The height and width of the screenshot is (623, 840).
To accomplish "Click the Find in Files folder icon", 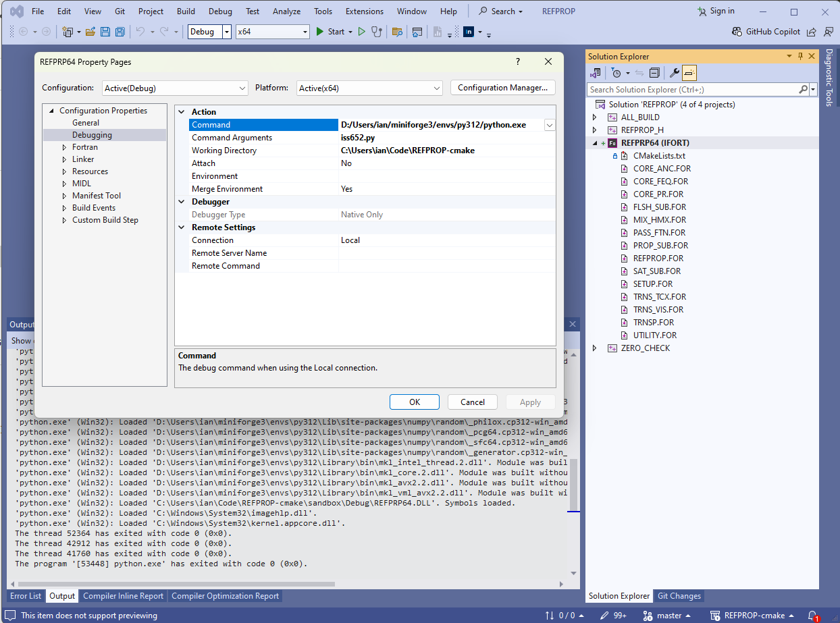I will click(x=397, y=32).
